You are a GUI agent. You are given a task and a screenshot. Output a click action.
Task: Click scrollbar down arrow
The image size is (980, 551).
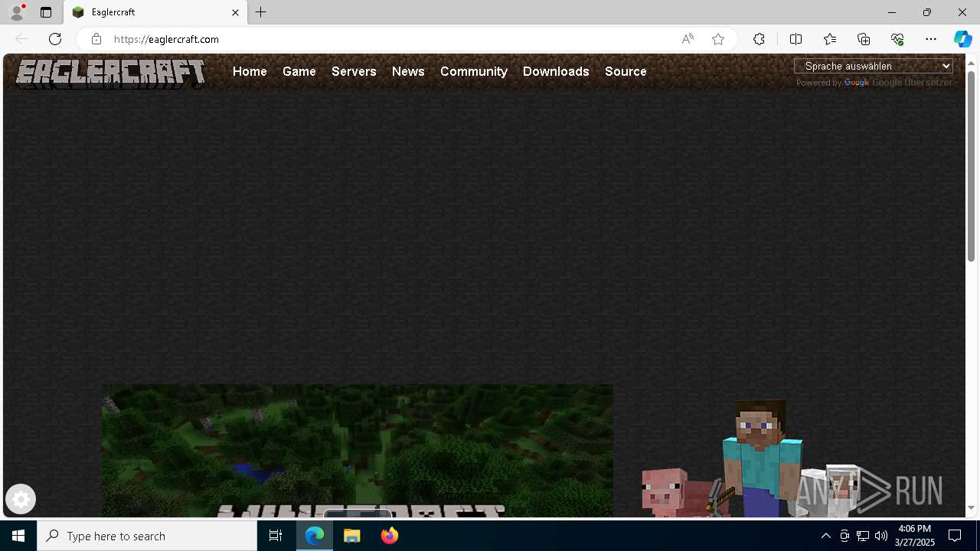click(x=971, y=507)
